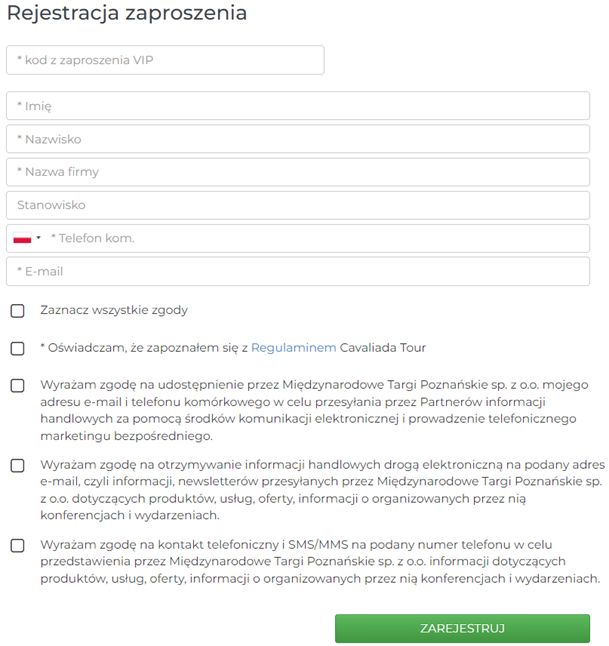
Task: Click the SMS/MMS consent paragraph text
Action: click(320, 562)
